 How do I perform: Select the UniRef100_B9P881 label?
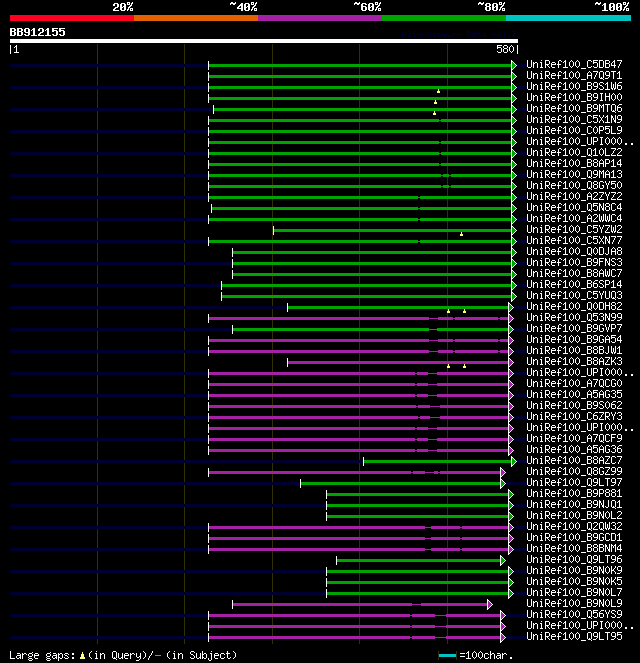574,493
